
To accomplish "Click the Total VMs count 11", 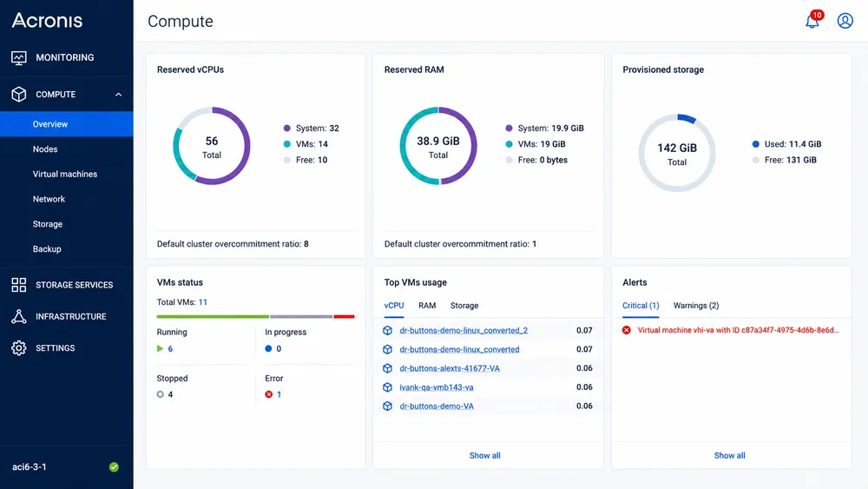I will [x=202, y=302].
